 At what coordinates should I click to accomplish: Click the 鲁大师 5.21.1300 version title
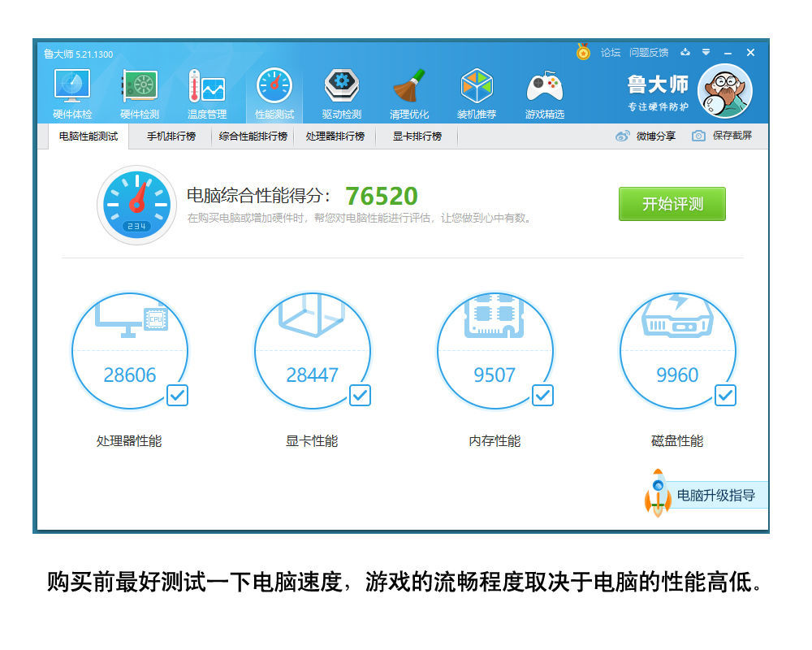[x=78, y=54]
